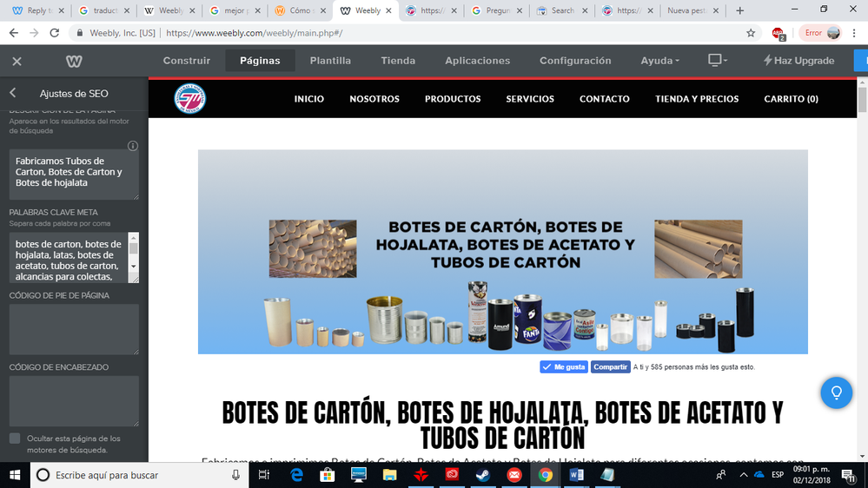868x488 pixels.
Task: Click the ESP language indicator
Action: click(778, 475)
